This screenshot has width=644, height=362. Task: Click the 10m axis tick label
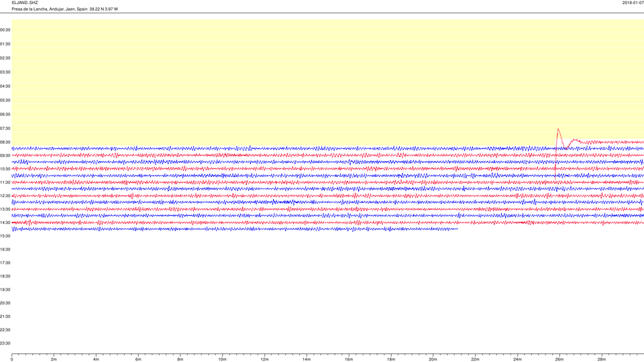tap(222, 359)
